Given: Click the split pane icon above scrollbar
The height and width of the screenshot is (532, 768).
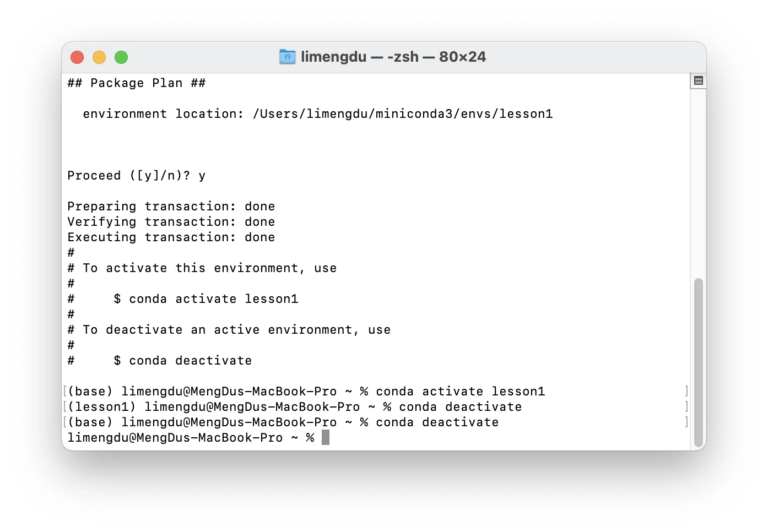Looking at the screenshot, I should tap(698, 81).
